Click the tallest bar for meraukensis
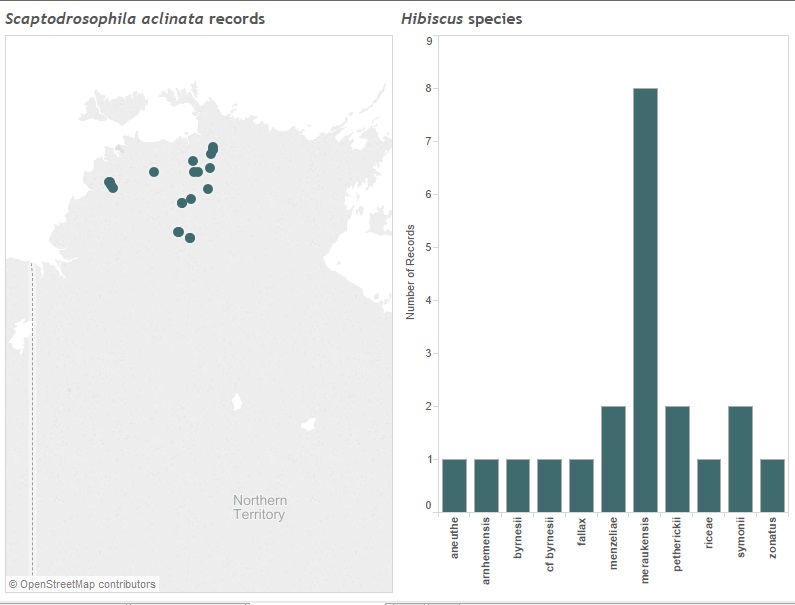Screen dimensions: 795x605 645,300
